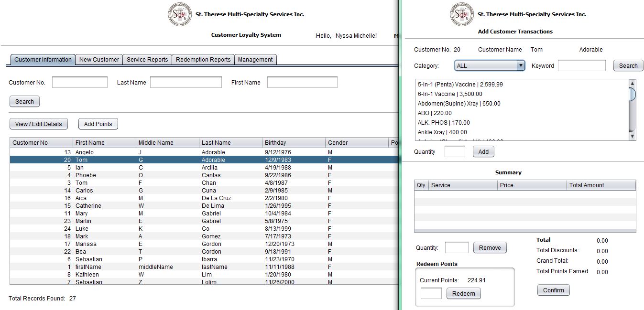Select 'ALK. PHOS | 170.00' service

522,123
